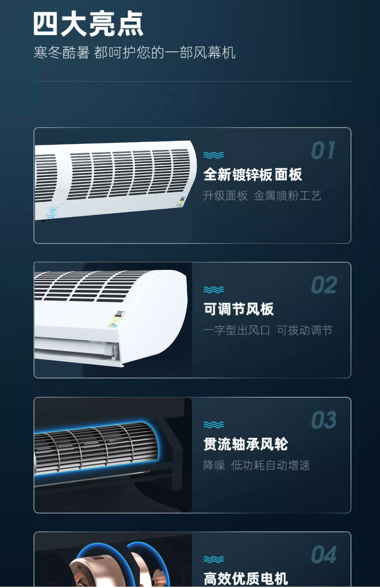380x588 pixels.
Task: Click the wave icon above 贯流轴承风轮
Action: pos(214,424)
